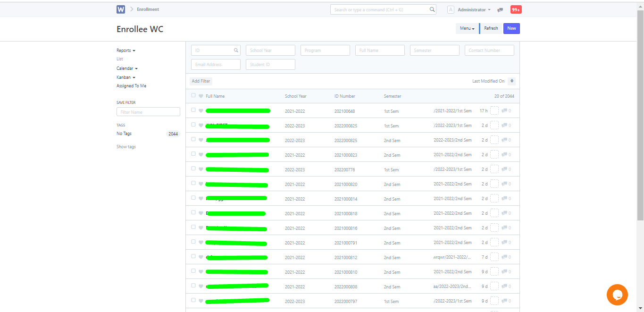Focus the Full Name filter field
The height and width of the screenshot is (312, 644).
coord(380,51)
